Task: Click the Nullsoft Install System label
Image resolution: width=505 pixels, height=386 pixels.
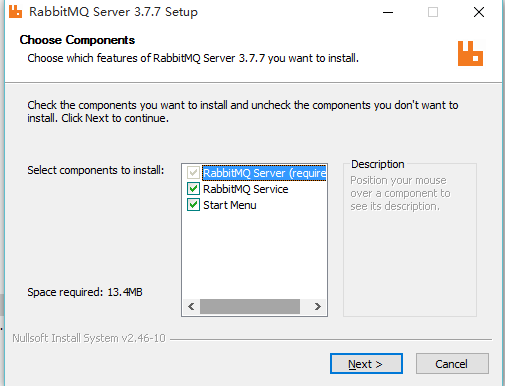Action: [89, 338]
